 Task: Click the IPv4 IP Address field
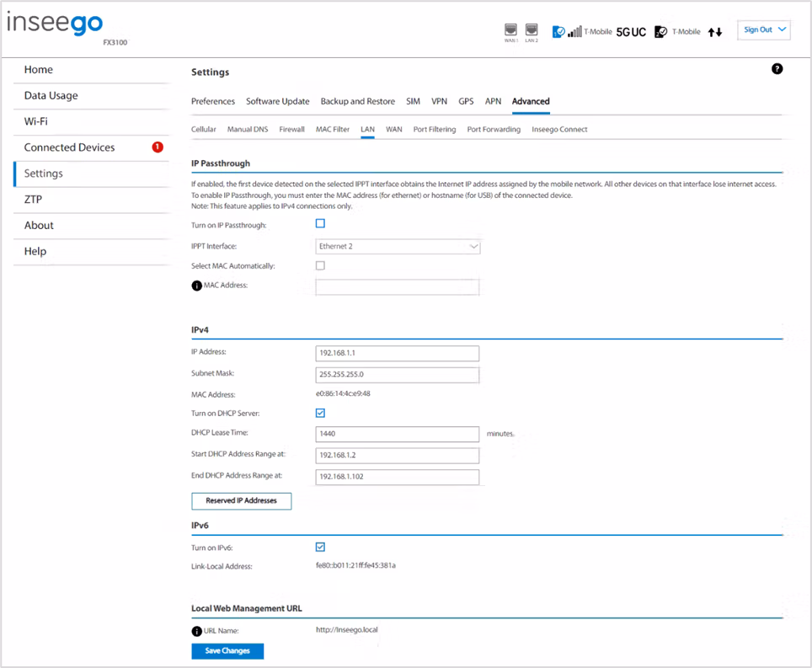pos(398,354)
